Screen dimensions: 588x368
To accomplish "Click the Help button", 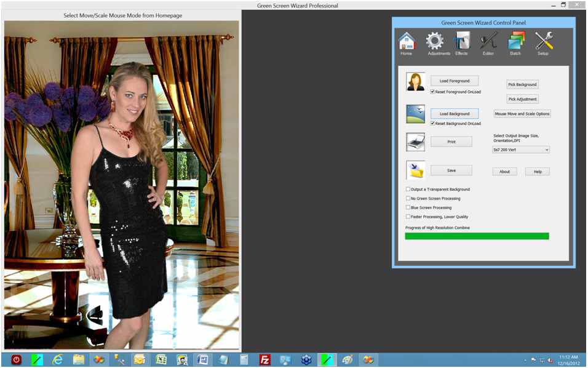I will click(x=538, y=171).
